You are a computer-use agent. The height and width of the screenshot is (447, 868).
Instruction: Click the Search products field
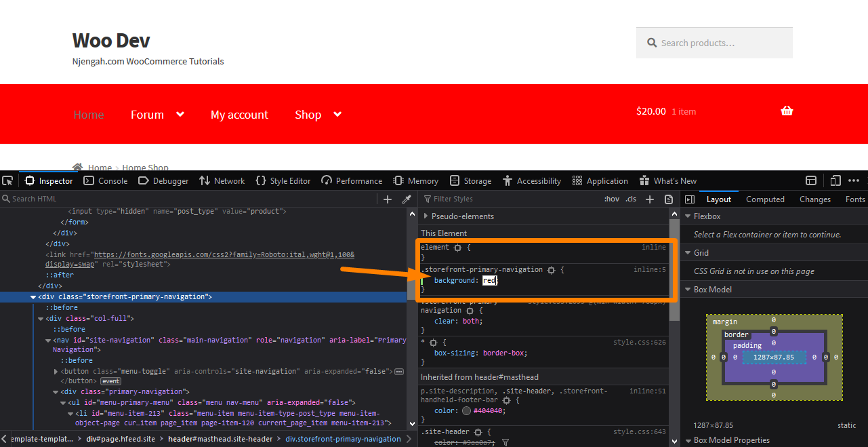pos(714,43)
